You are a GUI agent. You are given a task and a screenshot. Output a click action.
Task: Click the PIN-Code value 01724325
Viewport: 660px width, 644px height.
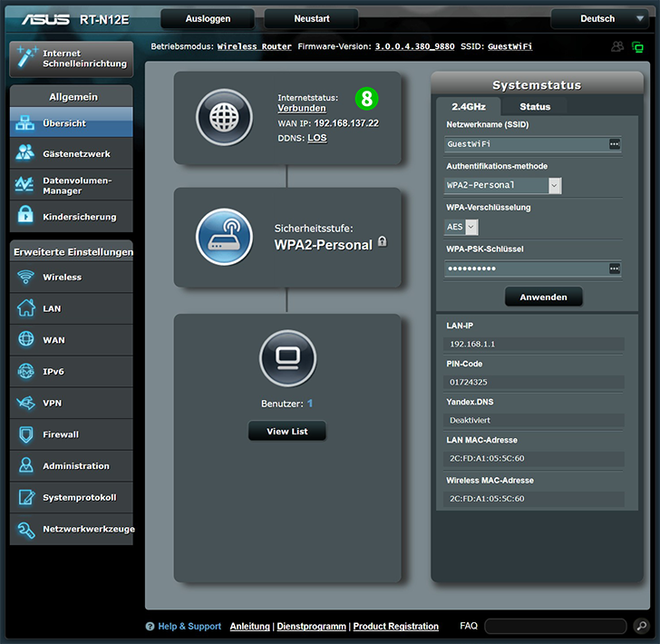point(468,382)
